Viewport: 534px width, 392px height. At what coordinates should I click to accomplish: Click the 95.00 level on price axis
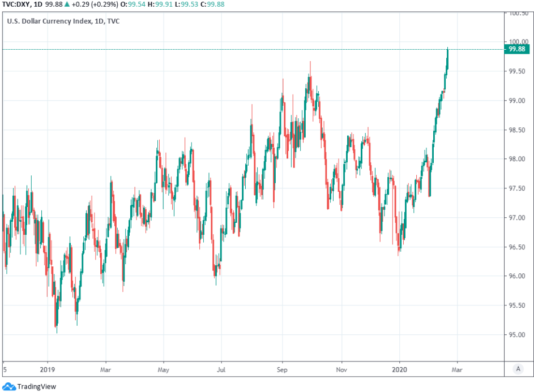pos(517,335)
